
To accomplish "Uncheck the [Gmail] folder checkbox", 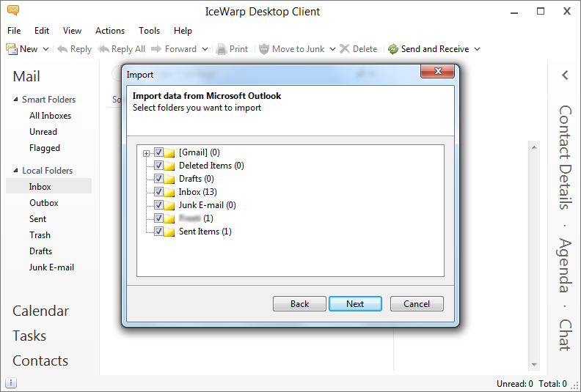I will pos(158,152).
